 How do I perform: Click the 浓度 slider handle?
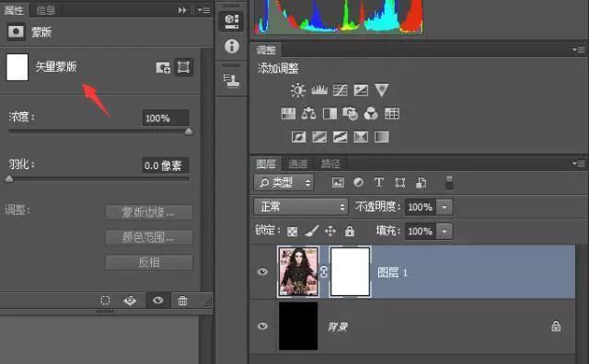189,131
